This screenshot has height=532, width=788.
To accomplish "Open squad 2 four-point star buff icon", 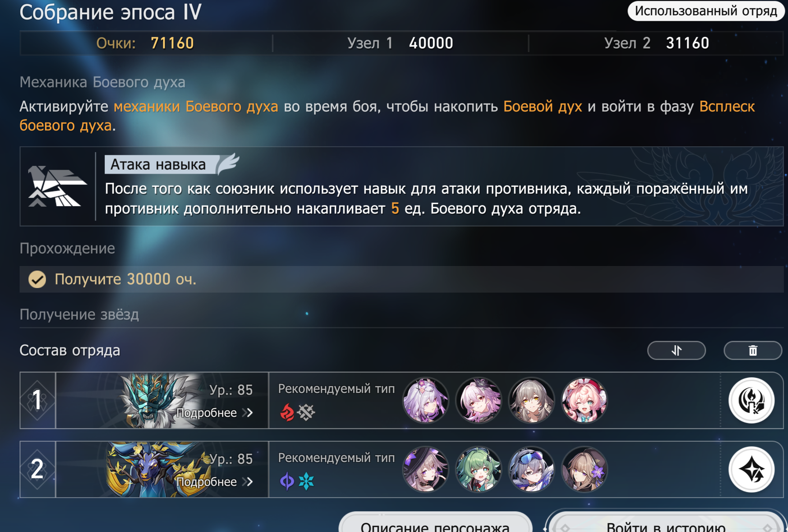I will tap(751, 469).
